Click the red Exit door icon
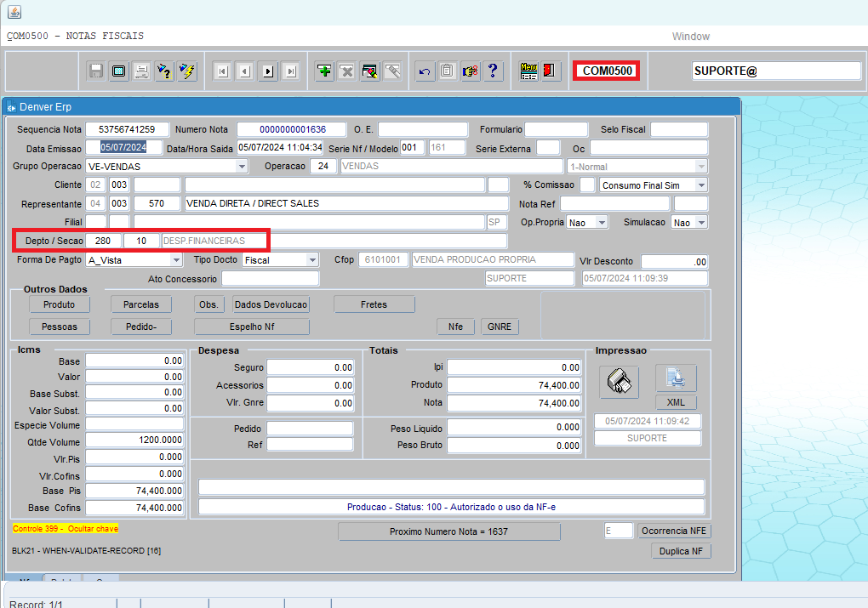868x608 pixels. [550, 71]
